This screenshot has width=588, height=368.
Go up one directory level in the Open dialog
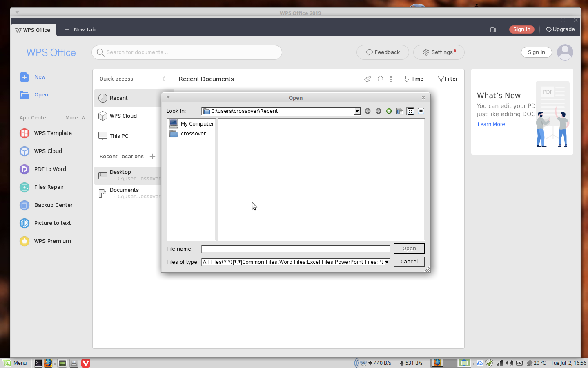pyautogui.click(x=389, y=111)
